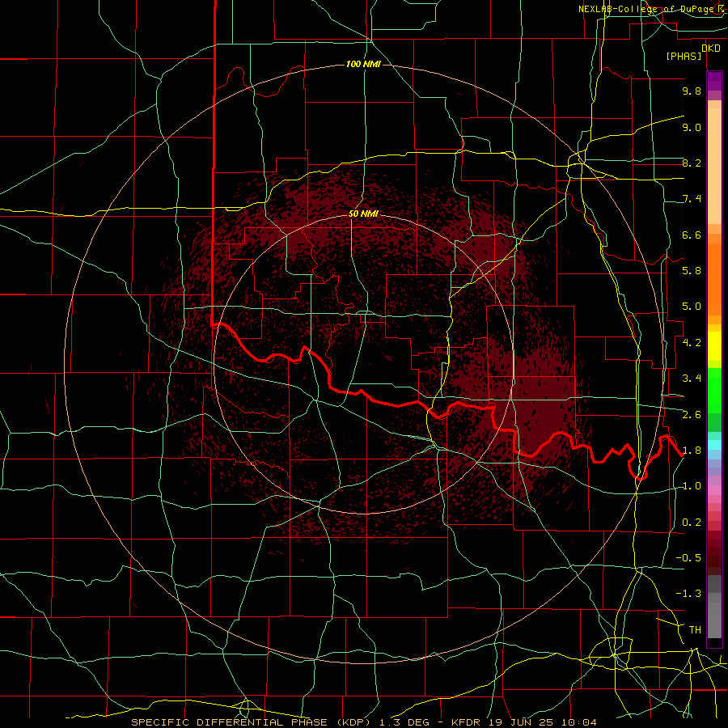This screenshot has width=728, height=728.
Task: Pick the bright green band on color bar
Action: pos(714,392)
